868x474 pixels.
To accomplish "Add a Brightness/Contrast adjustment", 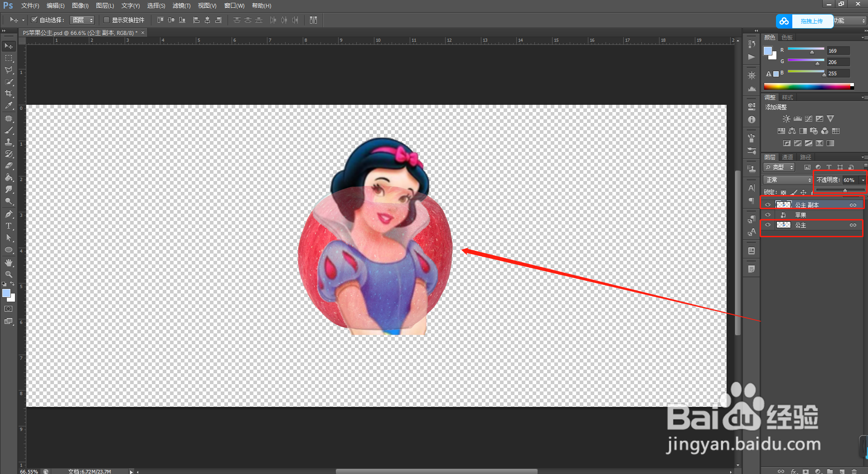I will coord(786,119).
